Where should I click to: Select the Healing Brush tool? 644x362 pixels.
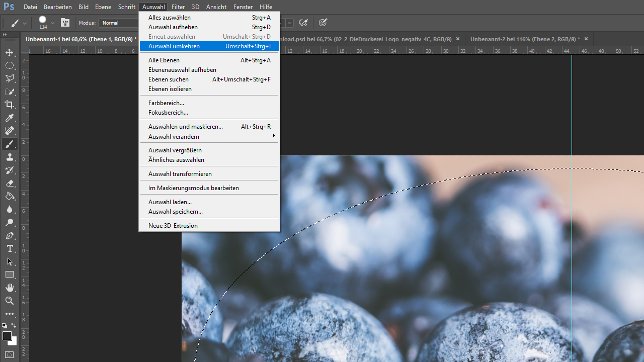click(9, 131)
